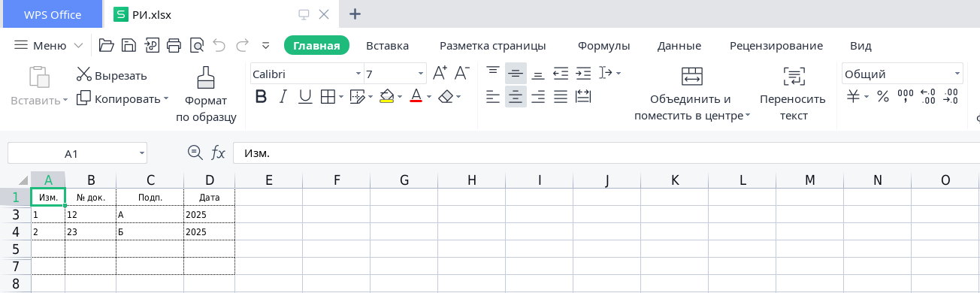This screenshot has width=980, height=293.
Task: Wrap text using Переносить текст
Action: click(793, 95)
